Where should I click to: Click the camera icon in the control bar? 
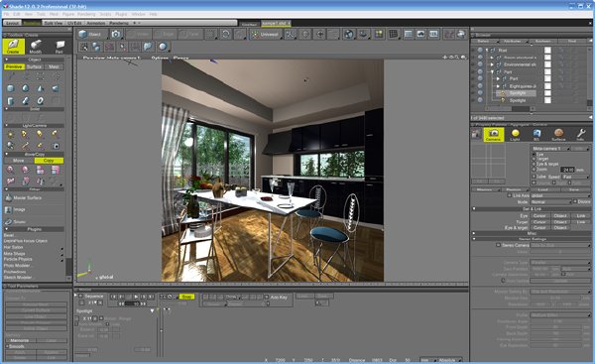click(x=116, y=34)
